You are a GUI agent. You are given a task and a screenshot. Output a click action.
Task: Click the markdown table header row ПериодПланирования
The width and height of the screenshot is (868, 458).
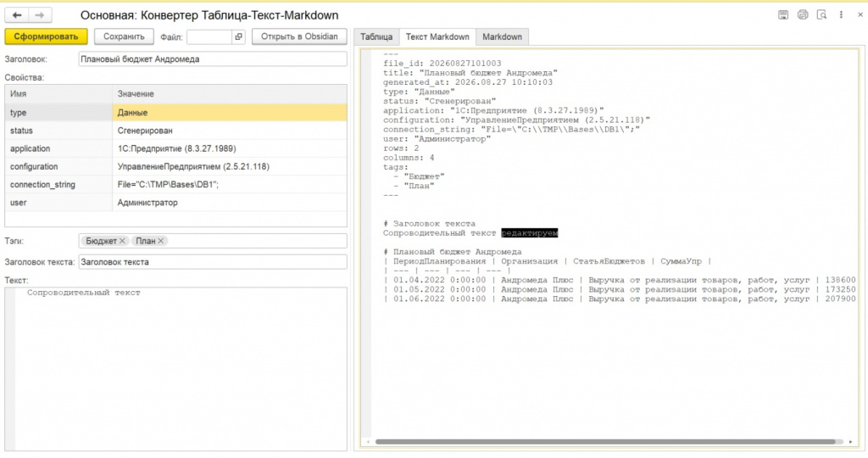coord(547,261)
